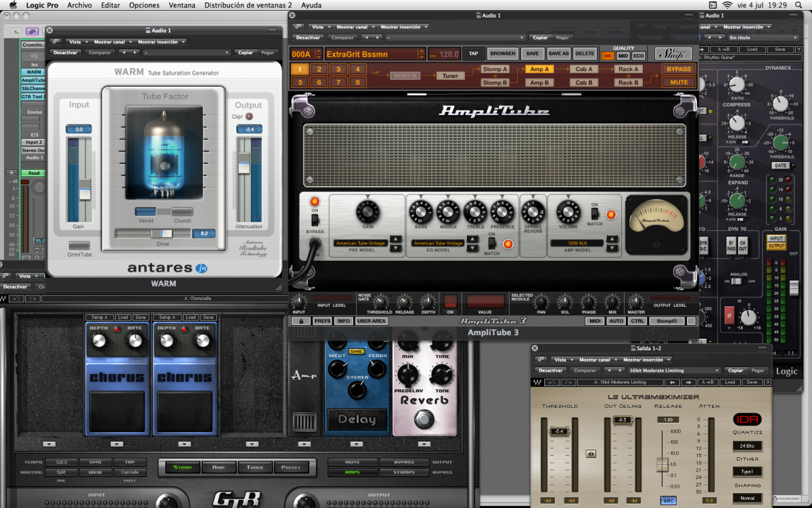Open the Ventana menu

coord(181,5)
